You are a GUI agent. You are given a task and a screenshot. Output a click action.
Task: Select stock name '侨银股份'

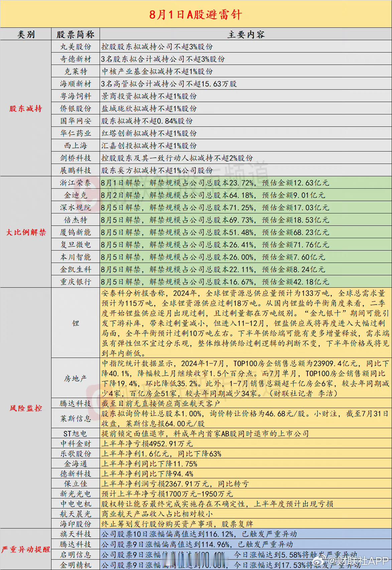76,109
